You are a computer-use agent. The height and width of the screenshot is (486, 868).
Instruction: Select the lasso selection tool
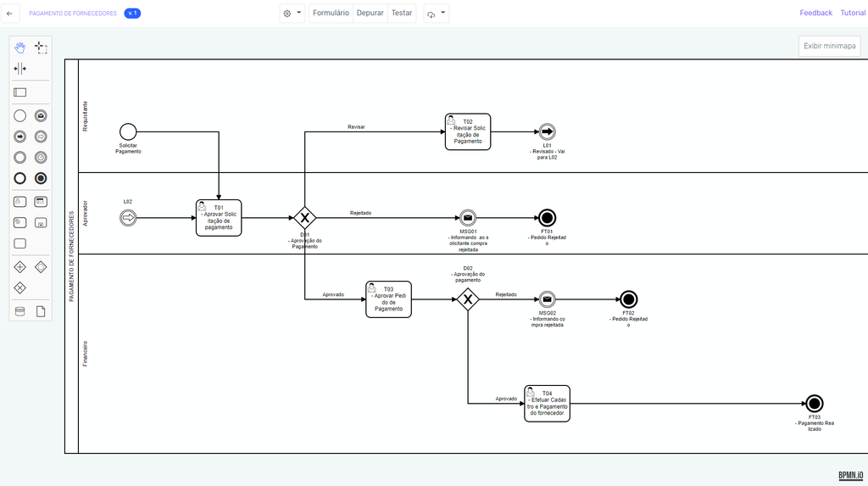coord(41,47)
